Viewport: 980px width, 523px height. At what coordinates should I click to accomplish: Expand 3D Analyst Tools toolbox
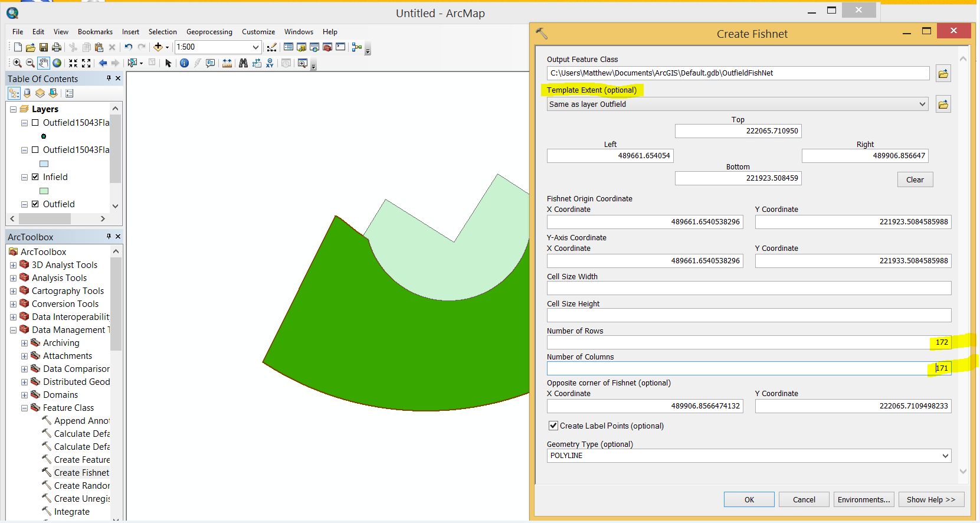pyautogui.click(x=13, y=265)
